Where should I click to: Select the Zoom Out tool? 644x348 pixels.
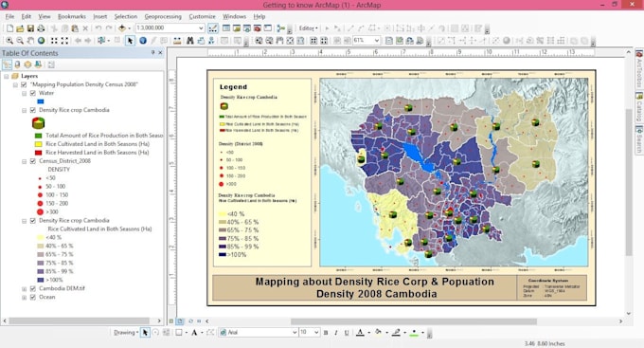pyautogui.click(x=20, y=41)
